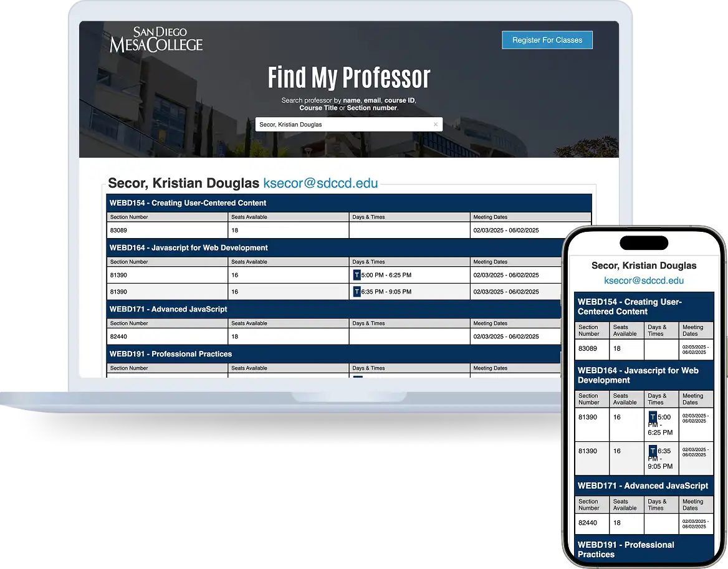The width and height of the screenshot is (728, 569).
Task: Click section 83089 on the phone
Action: click(587, 348)
